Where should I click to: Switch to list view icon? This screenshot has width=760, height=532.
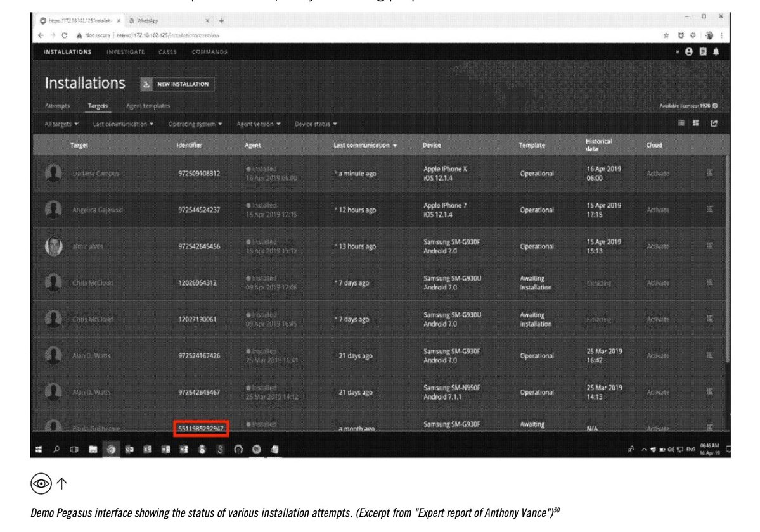click(681, 123)
